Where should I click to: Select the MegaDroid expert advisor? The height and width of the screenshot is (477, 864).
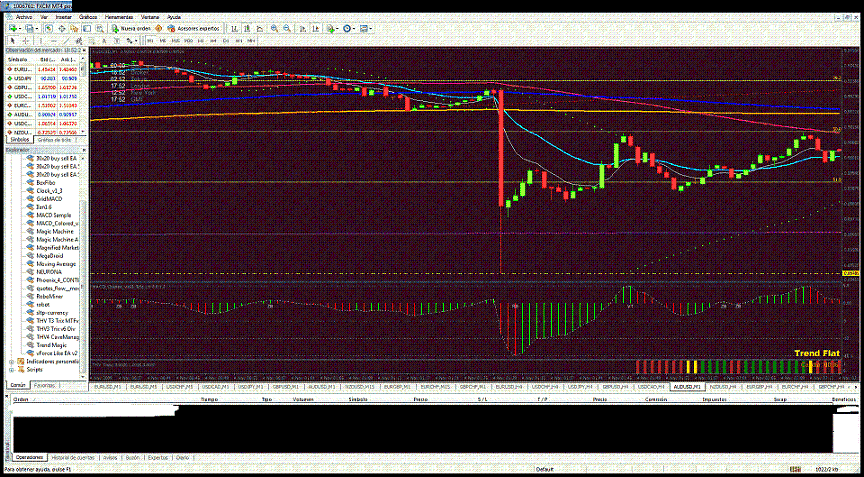click(51, 255)
